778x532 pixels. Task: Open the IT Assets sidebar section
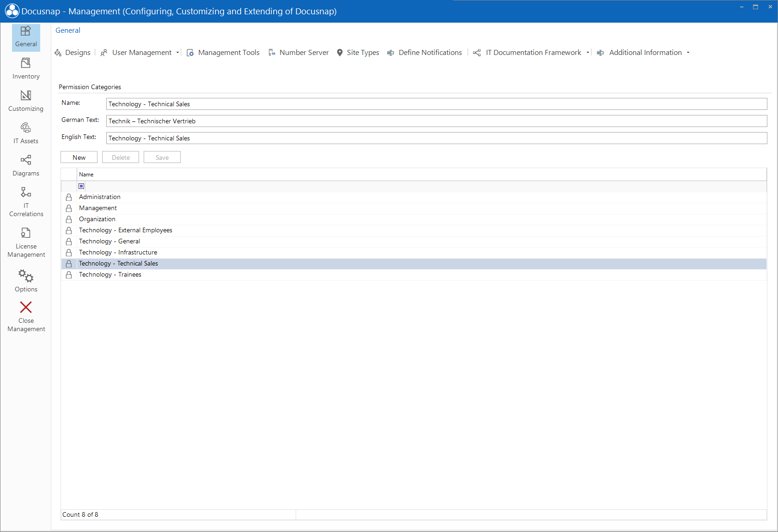click(26, 133)
